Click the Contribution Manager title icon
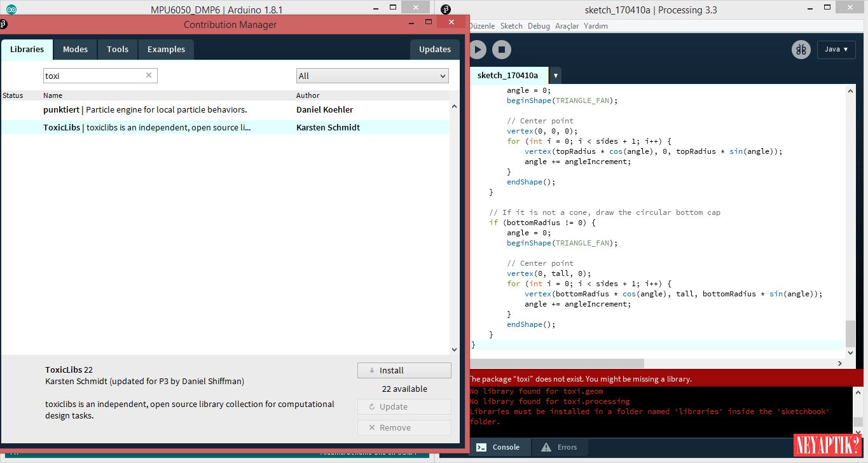This screenshot has width=868, height=463. tap(3, 25)
